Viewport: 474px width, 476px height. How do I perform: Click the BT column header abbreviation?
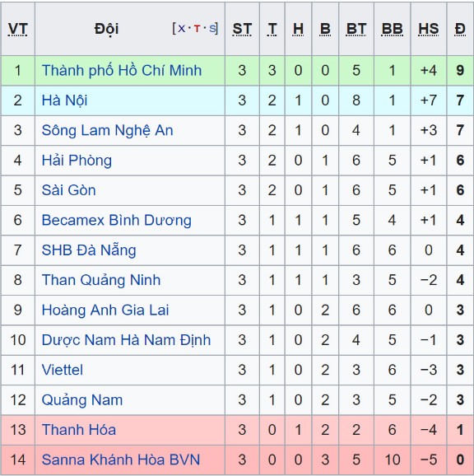(x=356, y=29)
